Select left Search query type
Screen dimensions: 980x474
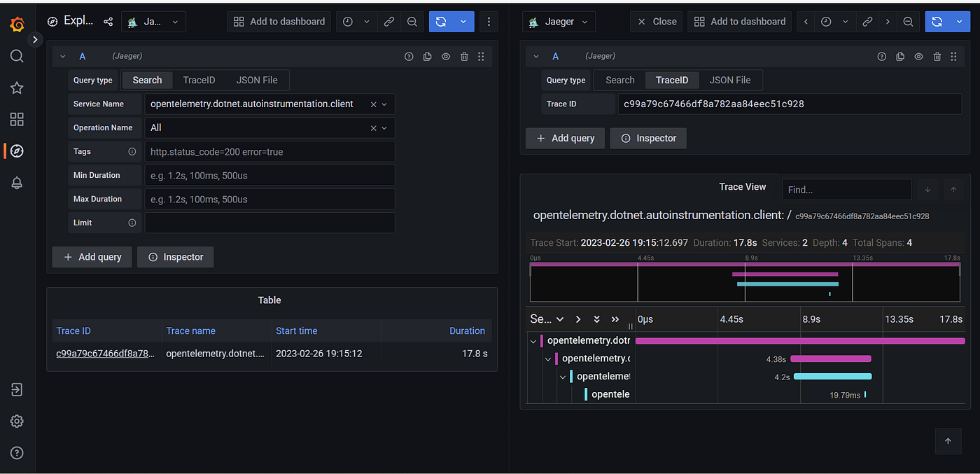tap(147, 80)
